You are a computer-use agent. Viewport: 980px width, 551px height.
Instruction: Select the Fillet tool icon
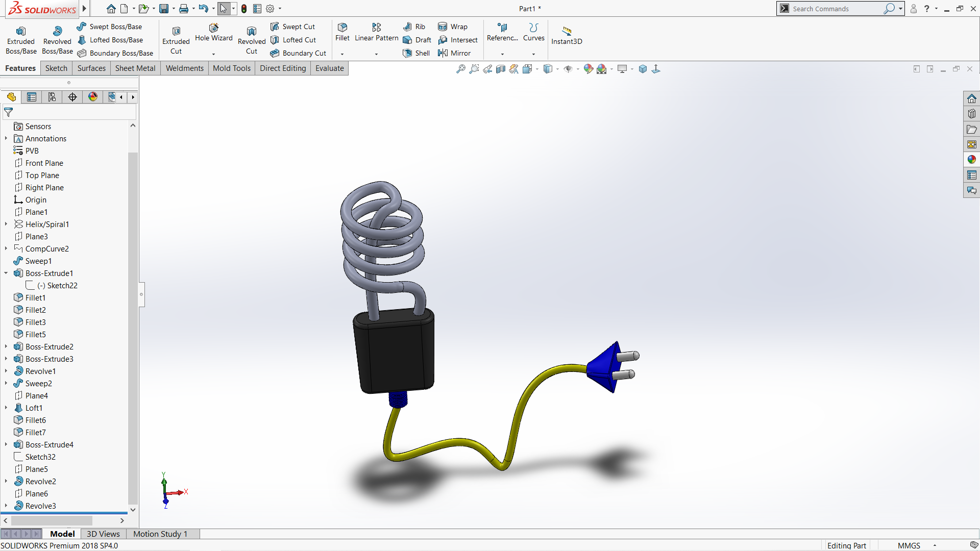click(x=342, y=28)
